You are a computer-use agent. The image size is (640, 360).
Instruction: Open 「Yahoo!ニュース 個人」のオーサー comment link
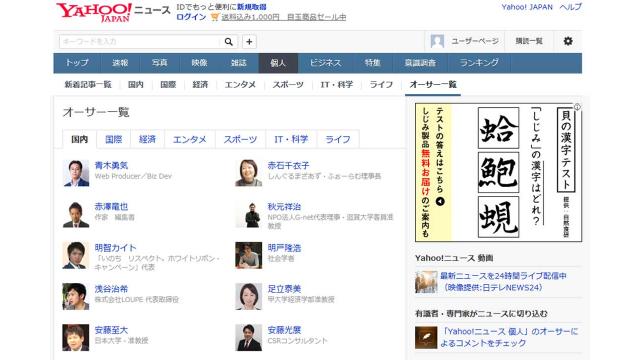[x=509, y=337]
